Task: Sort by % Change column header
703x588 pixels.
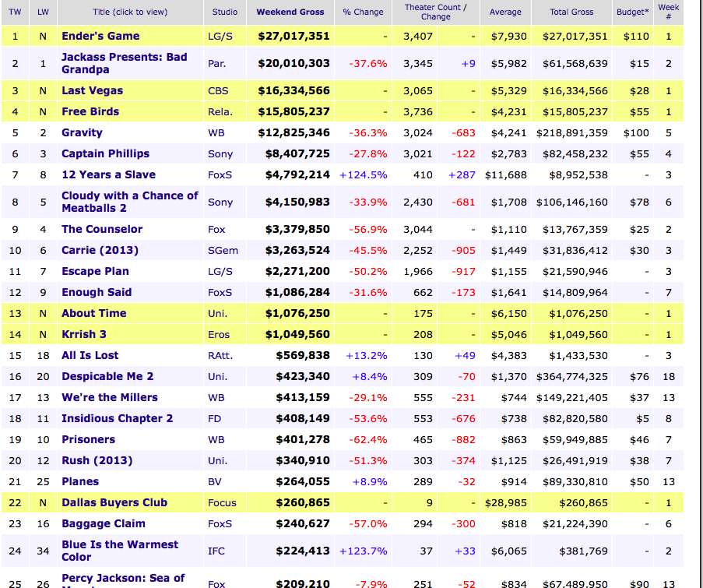Action: [363, 12]
